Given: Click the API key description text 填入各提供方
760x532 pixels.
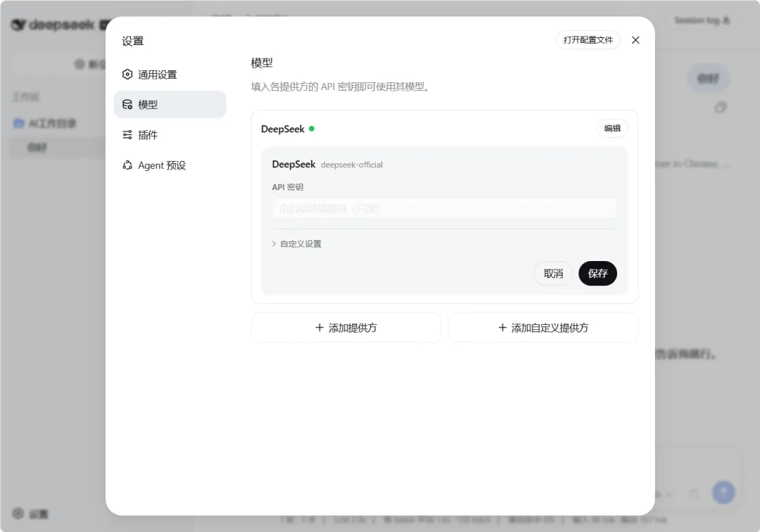Looking at the screenshot, I should pyautogui.click(x=341, y=87).
